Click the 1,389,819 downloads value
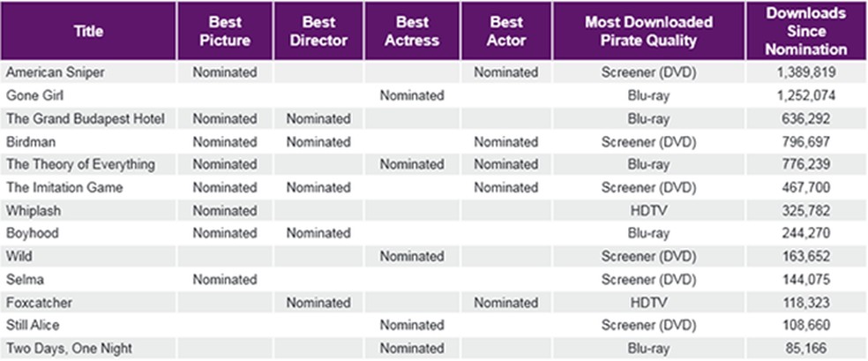Image resolution: width=868 pixels, height=361 pixels. [804, 72]
